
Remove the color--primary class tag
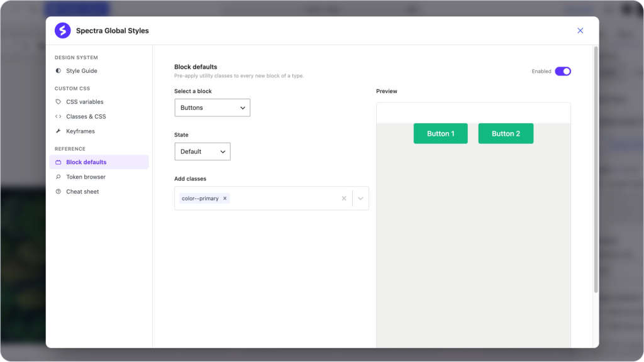coord(225,198)
